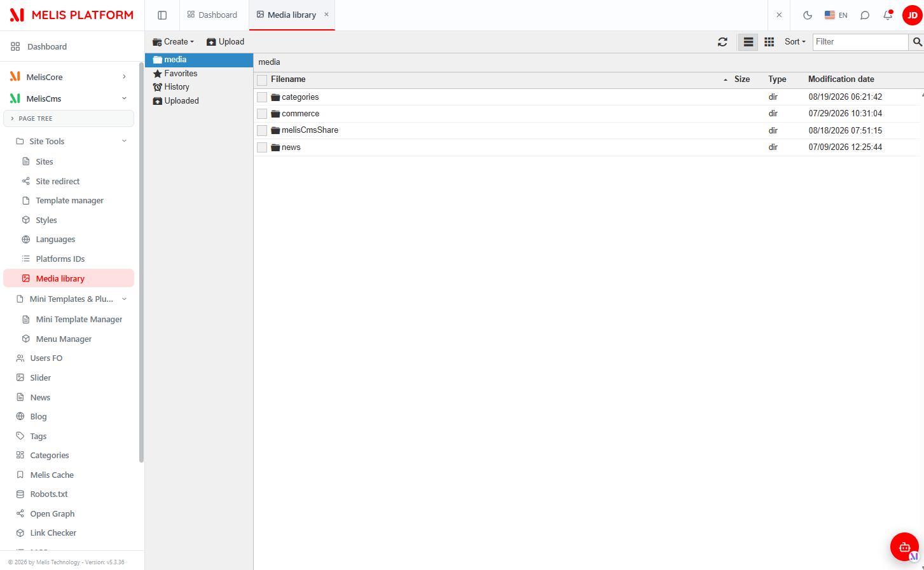Collapse Mini Templates & Plugins group
Image resolution: width=924 pixels, height=570 pixels.
click(69, 299)
